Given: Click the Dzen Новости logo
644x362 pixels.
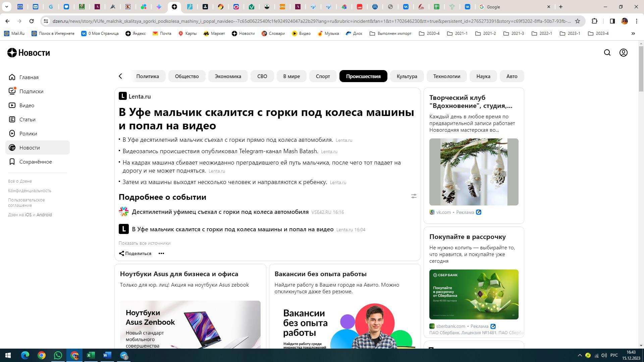Looking at the screenshot, I should tap(29, 53).
